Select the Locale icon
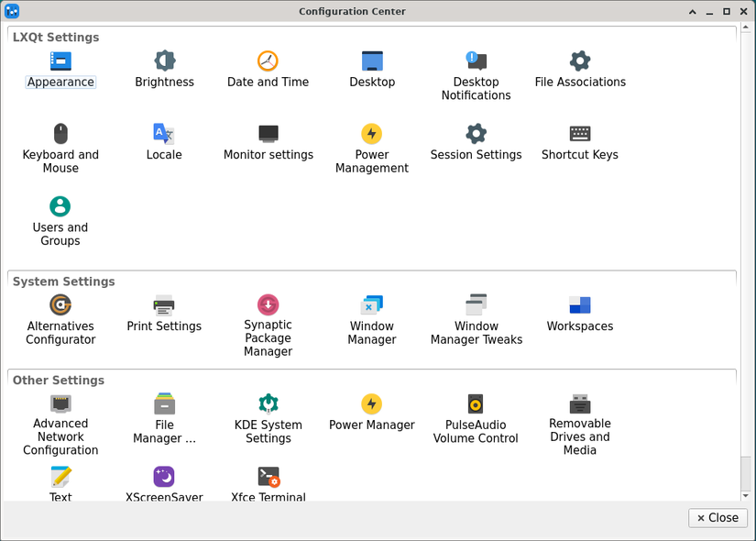756x541 pixels. click(164, 135)
